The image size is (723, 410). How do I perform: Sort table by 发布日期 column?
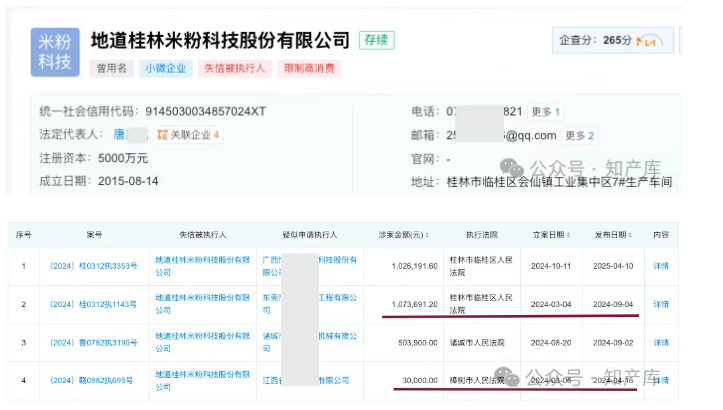(x=611, y=234)
